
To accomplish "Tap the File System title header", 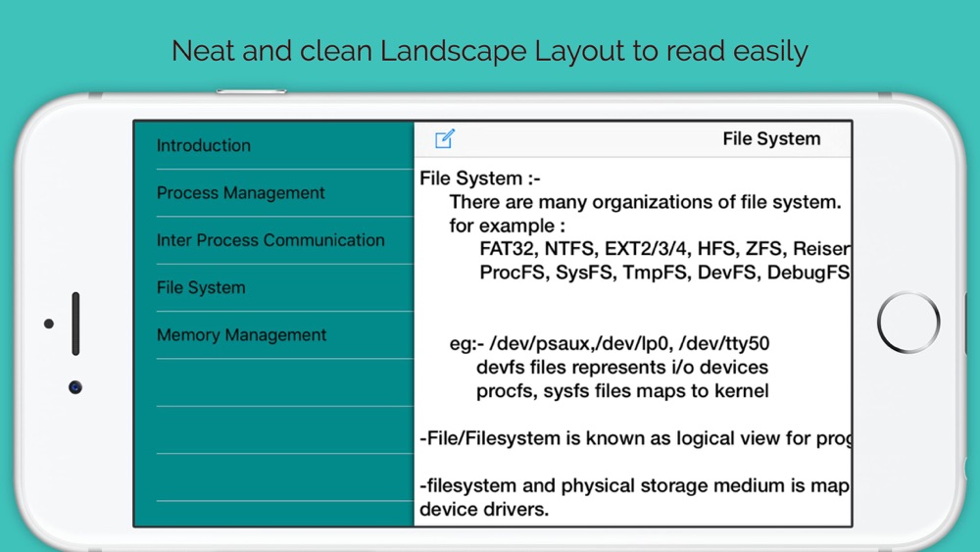I will pyautogui.click(x=771, y=139).
